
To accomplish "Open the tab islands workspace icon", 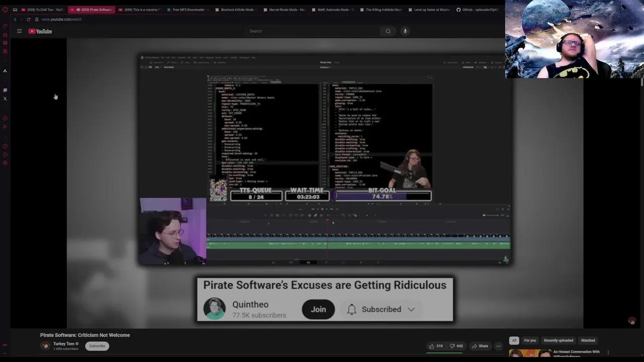I will (x=15, y=10).
